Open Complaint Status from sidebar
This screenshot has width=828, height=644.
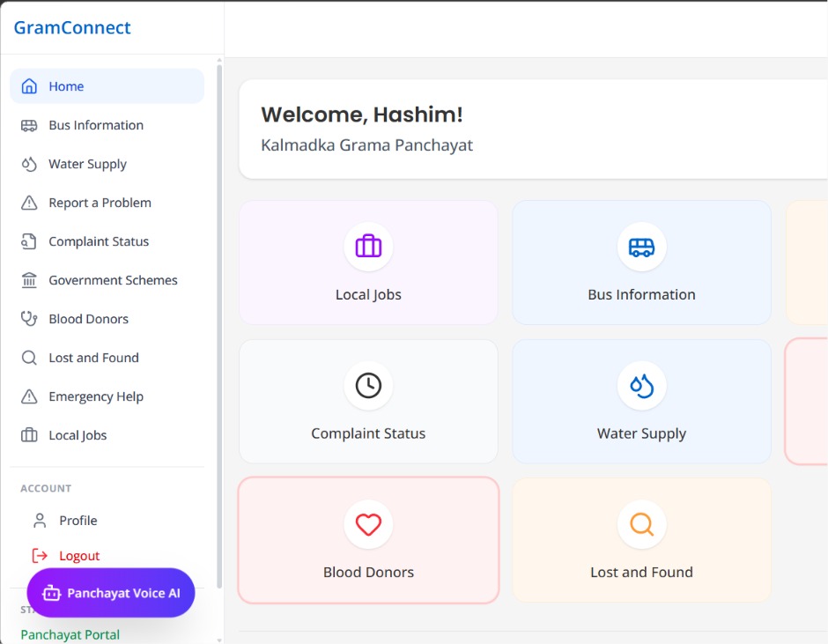tap(107, 241)
